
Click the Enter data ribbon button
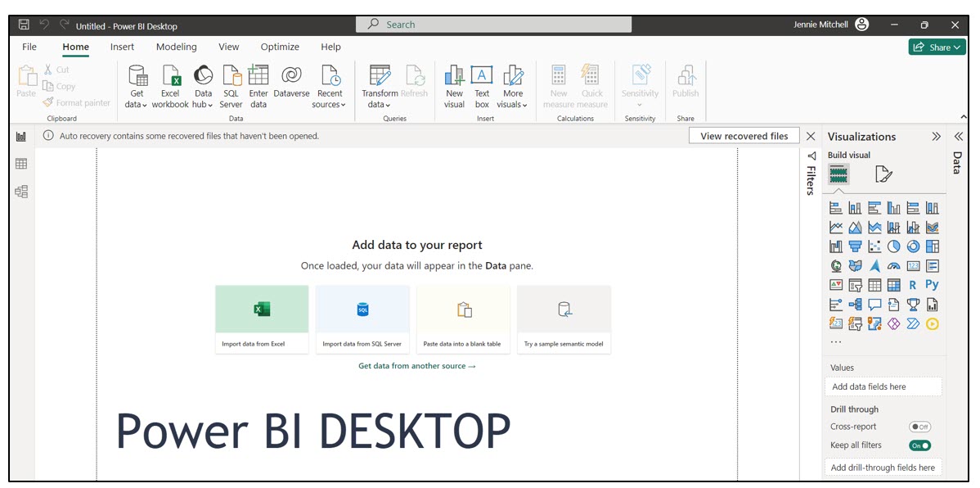pos(258,86)
